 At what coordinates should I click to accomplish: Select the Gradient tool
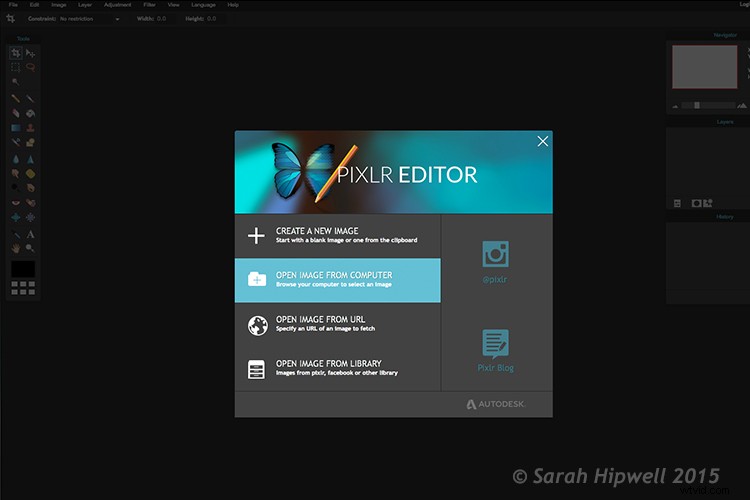[16, 128]
